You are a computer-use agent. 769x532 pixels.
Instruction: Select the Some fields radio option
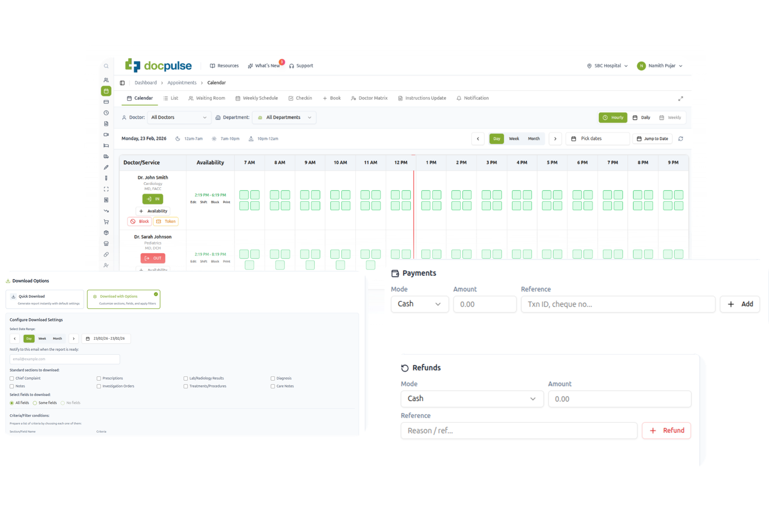[x=35, y=403]
